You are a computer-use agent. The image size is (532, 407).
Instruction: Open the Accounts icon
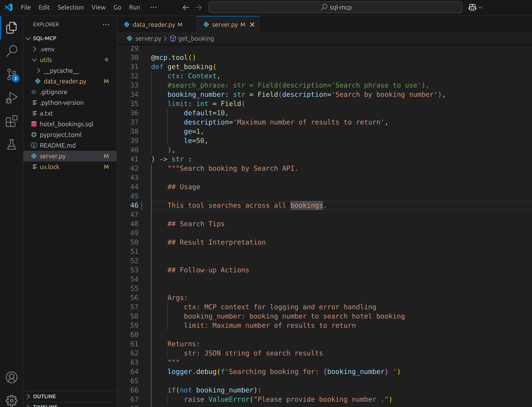11,377
